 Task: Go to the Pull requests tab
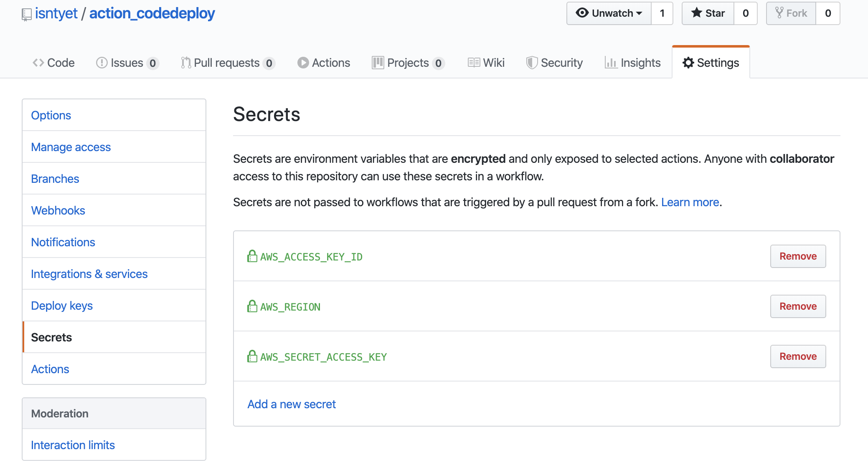228,63
